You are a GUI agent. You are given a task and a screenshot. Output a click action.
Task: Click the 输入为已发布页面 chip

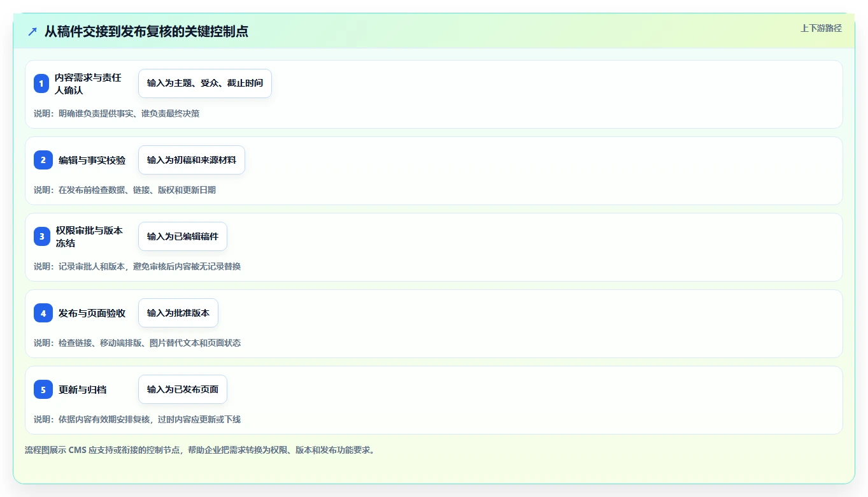[183, 389]
